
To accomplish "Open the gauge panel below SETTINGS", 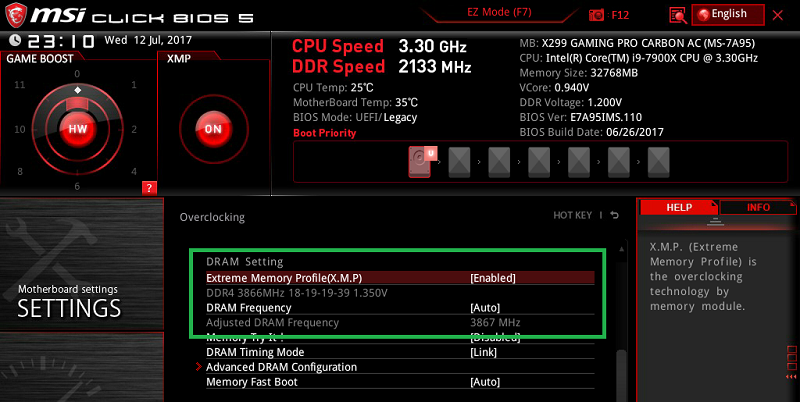I will 82,367.
